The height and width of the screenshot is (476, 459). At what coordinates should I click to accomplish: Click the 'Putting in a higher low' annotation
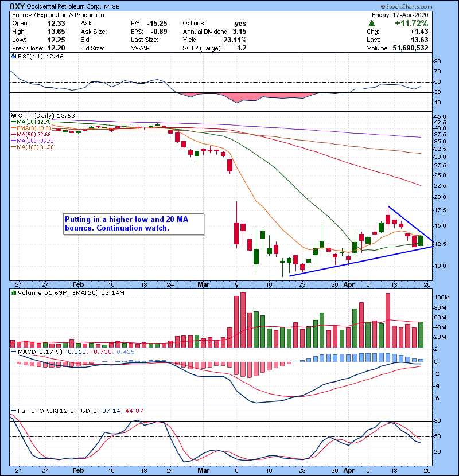tap(134, 224)
